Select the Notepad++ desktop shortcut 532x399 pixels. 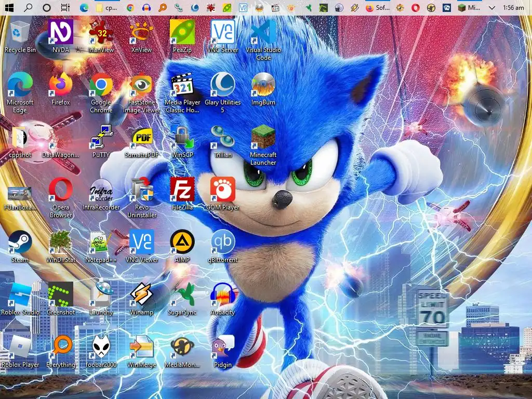pyautogui.click(x=101, y=247)
